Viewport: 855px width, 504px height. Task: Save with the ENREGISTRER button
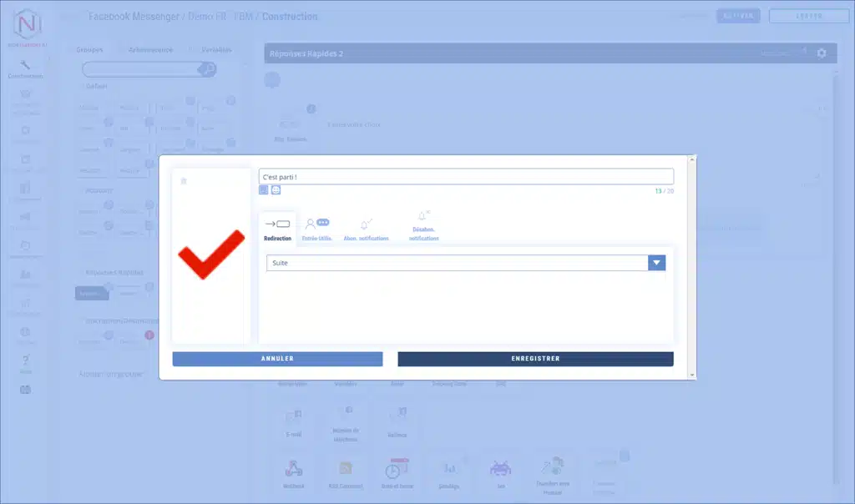point(535,359)
